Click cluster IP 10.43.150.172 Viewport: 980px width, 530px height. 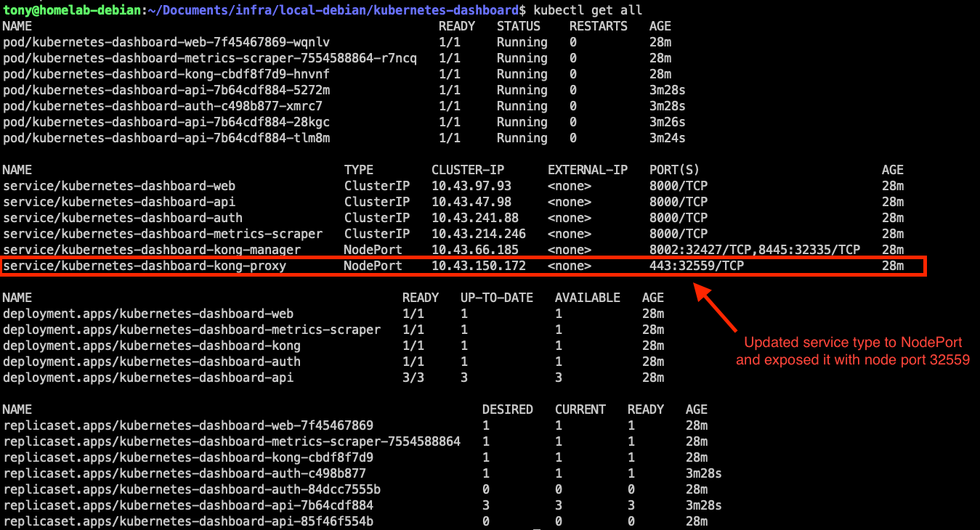[x=479, y=266]
